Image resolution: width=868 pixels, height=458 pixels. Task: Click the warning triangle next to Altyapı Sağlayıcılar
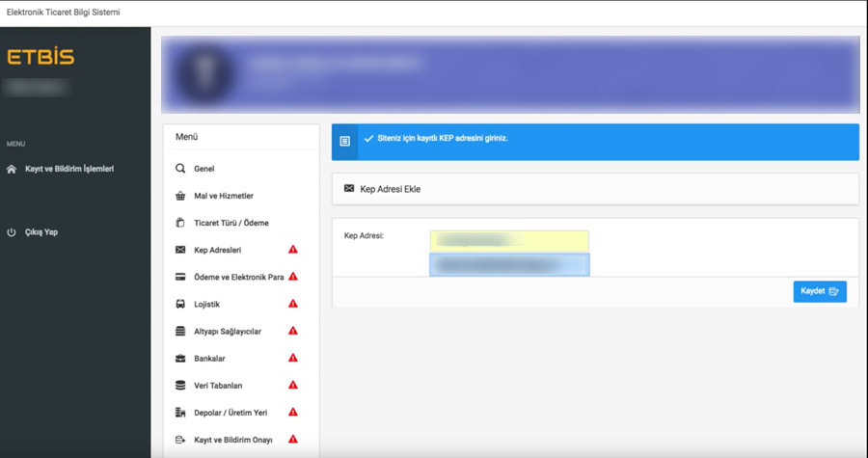(x=293, y=331)
